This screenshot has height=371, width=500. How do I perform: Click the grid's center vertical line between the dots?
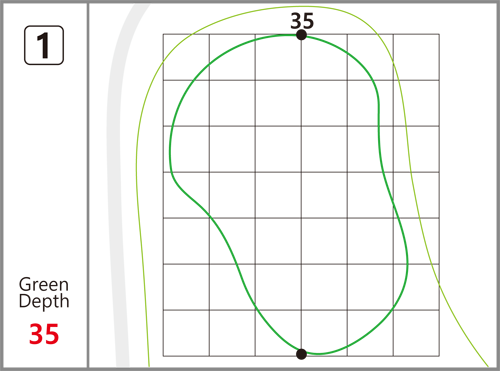[301, 195]
